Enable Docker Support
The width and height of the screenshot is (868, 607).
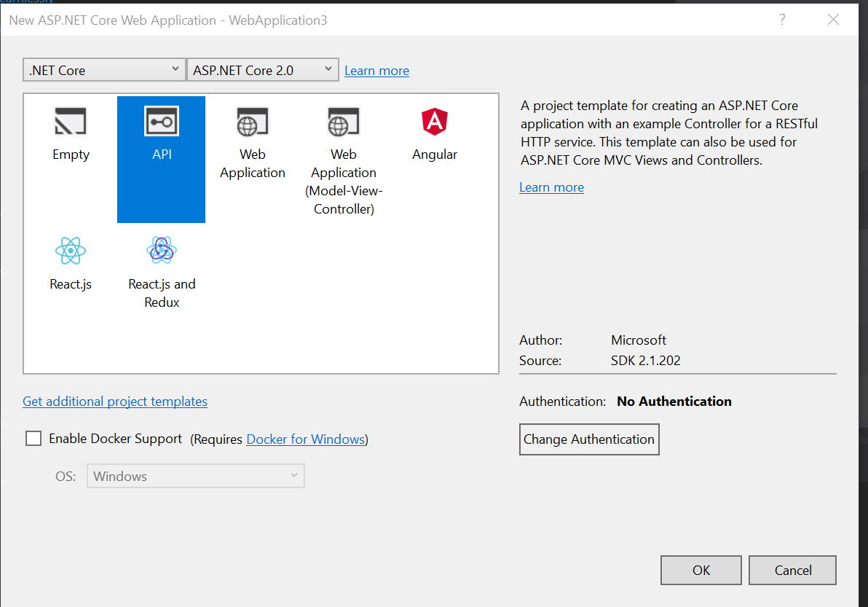[33, 438]
